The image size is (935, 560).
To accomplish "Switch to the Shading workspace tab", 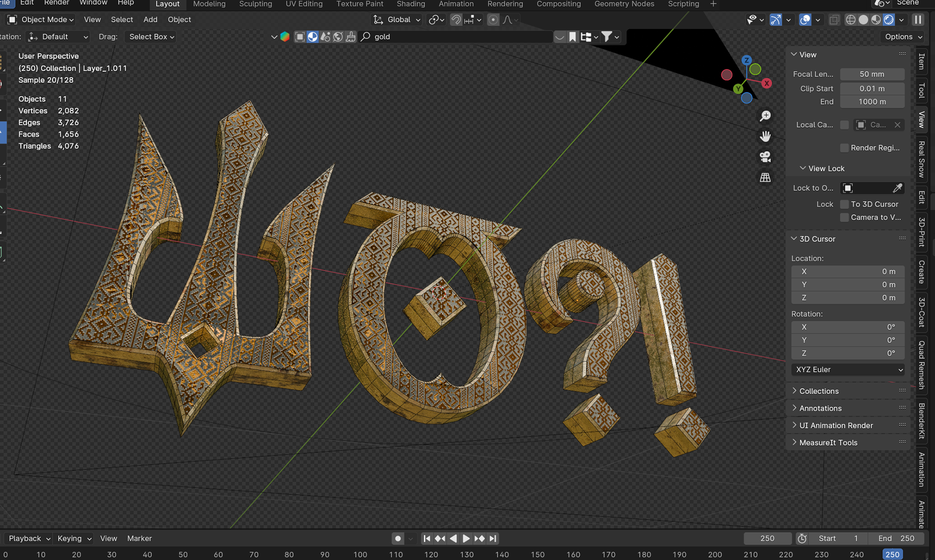I will [411, 4].
